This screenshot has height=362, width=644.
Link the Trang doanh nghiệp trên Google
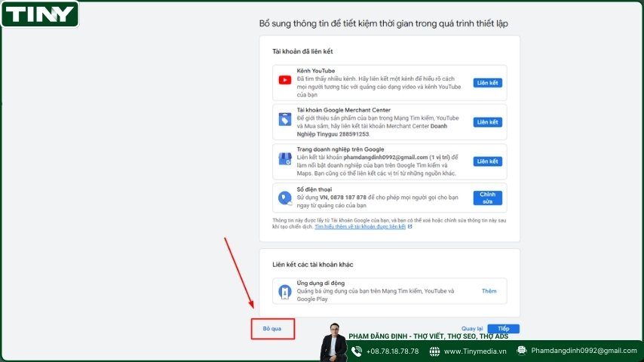point(487,161)
